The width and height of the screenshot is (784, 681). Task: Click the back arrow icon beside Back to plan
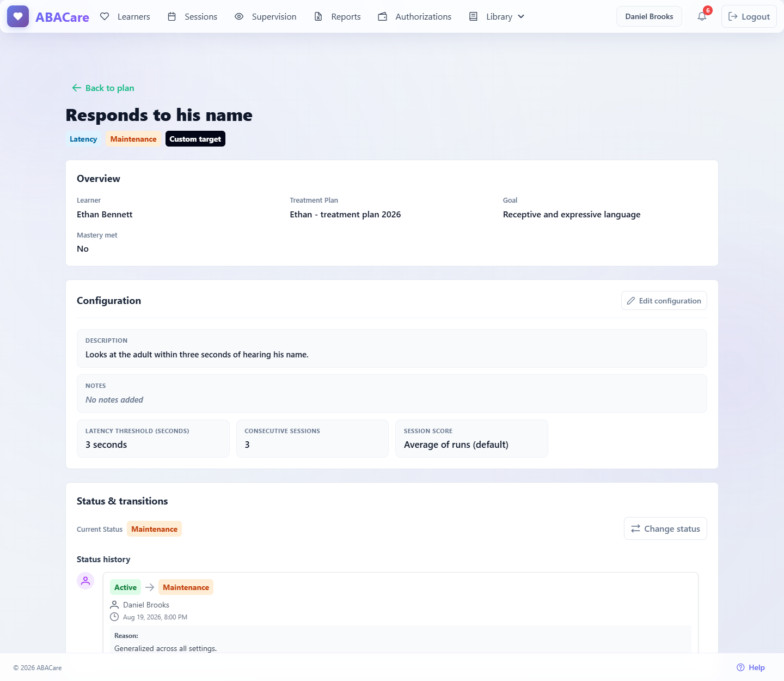click(x=77, y=88)
